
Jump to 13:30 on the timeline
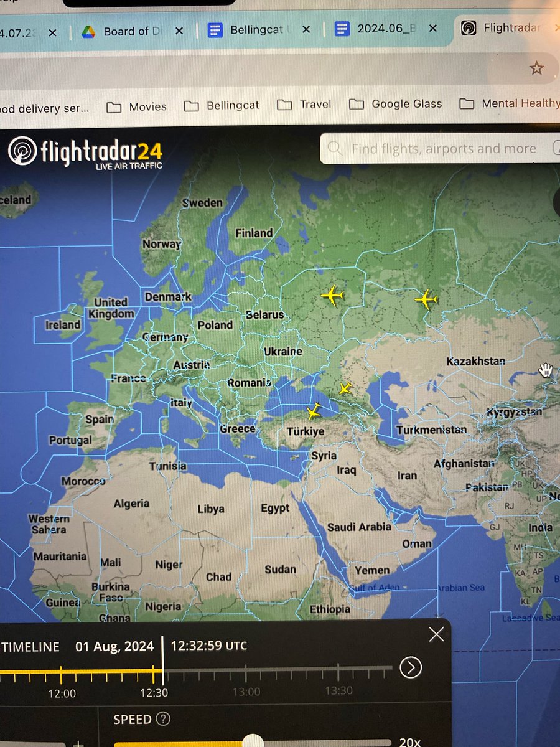pos(338,690)
